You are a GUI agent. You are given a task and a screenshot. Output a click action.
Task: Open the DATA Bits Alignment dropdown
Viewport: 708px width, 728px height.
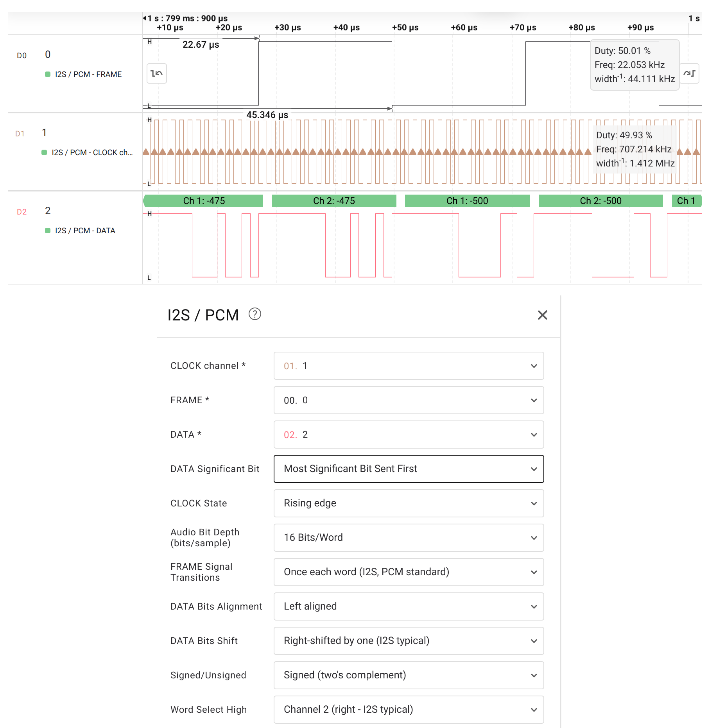tap(409, 606)
